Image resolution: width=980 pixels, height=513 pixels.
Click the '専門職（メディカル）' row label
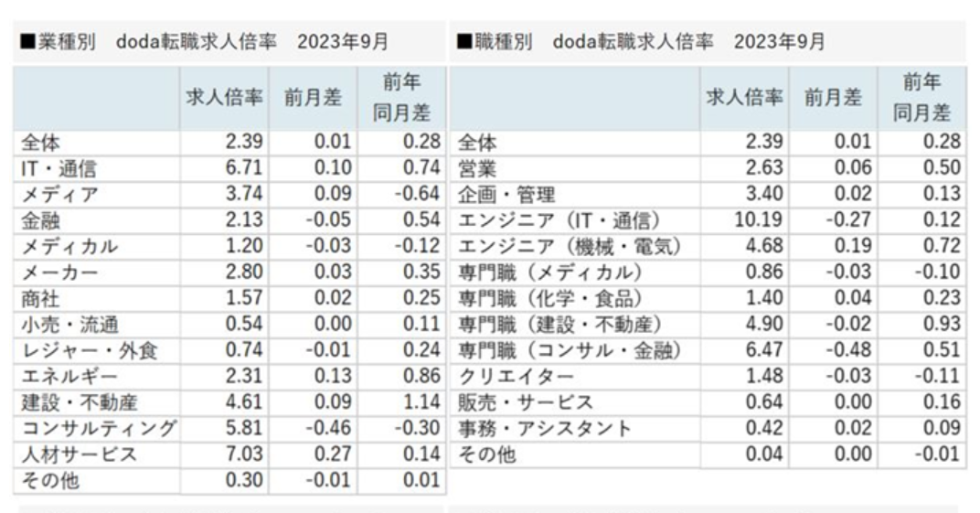(x=550, y=273)
